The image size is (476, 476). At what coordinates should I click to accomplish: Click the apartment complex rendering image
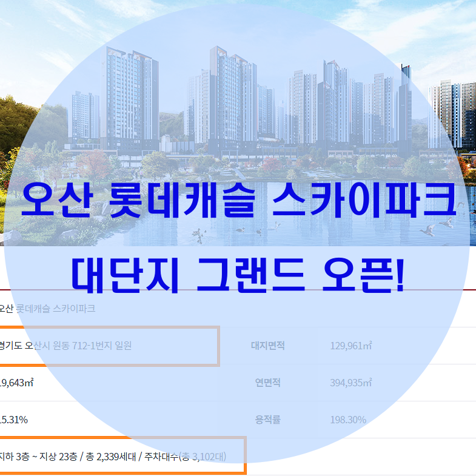click(x=238, y=123)
